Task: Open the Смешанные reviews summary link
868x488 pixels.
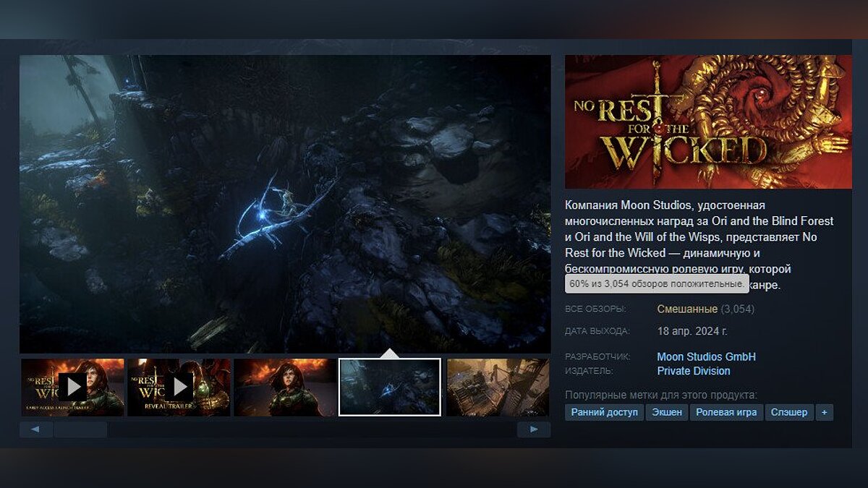Action: (687, 309)
